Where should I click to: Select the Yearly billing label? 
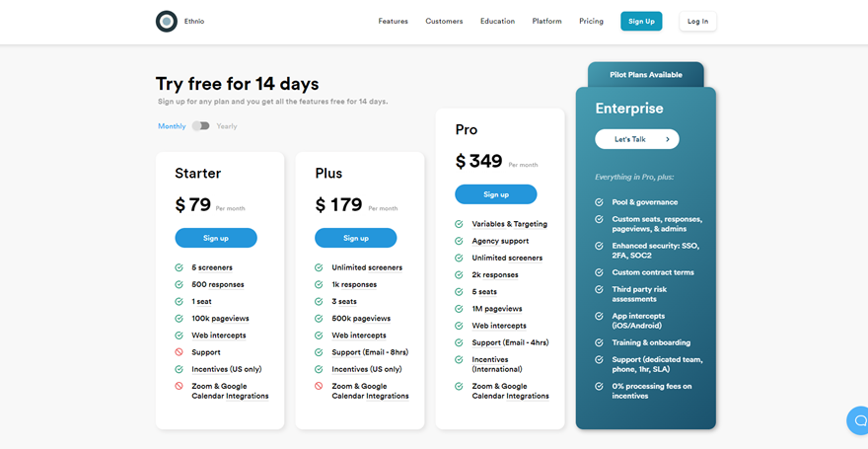[227, 126]
